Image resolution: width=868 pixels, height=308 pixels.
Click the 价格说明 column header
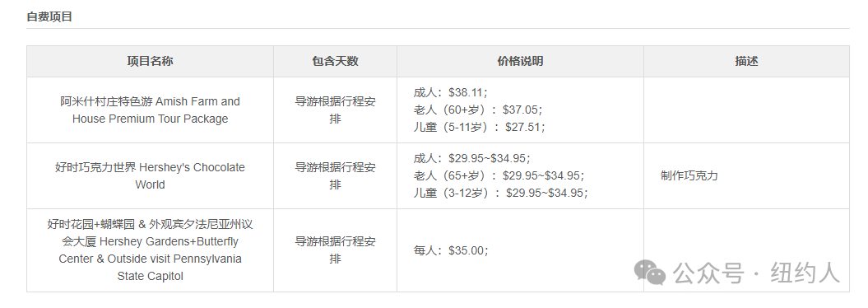coord(520,61)
